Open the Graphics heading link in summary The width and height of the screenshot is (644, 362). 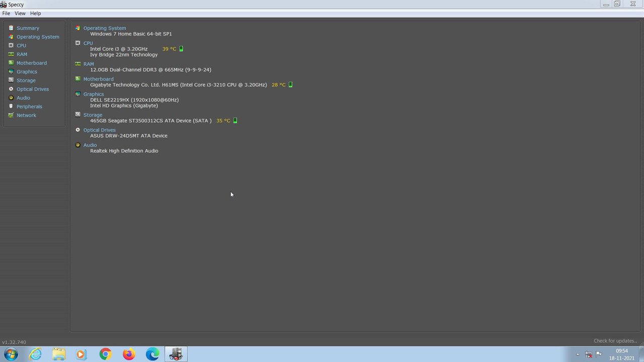[94, 94]
